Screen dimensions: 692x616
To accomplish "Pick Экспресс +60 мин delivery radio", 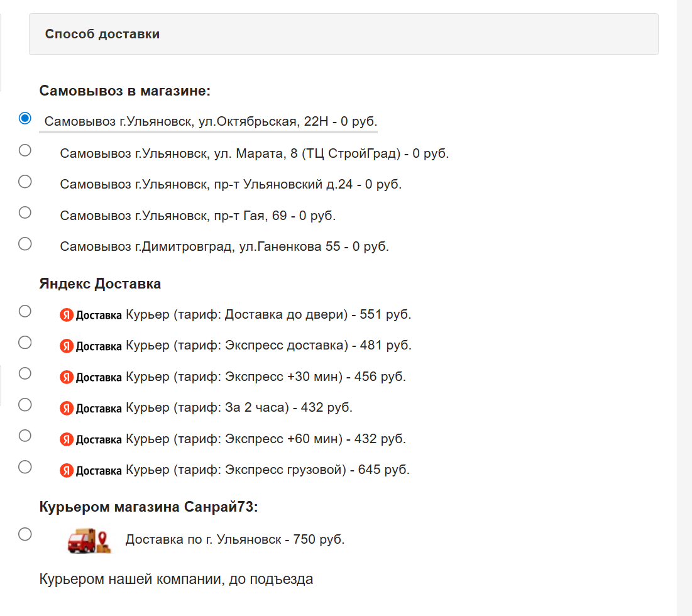I will coord(25,436).
